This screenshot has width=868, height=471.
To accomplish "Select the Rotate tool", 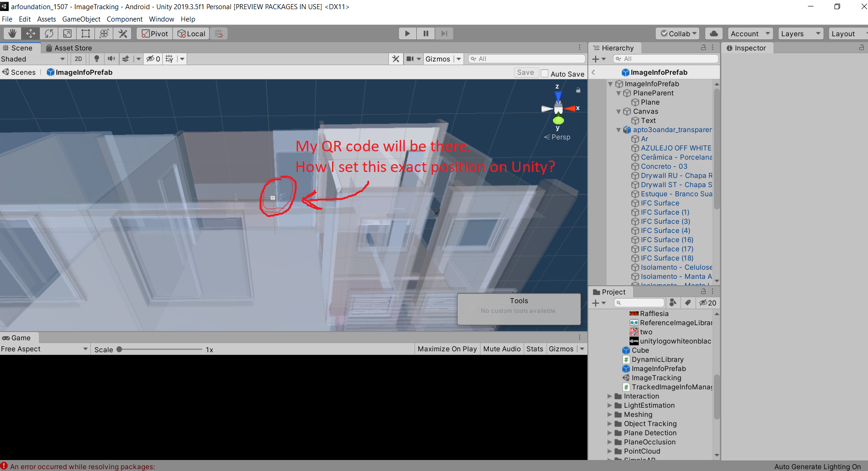I will click(49, 33).
